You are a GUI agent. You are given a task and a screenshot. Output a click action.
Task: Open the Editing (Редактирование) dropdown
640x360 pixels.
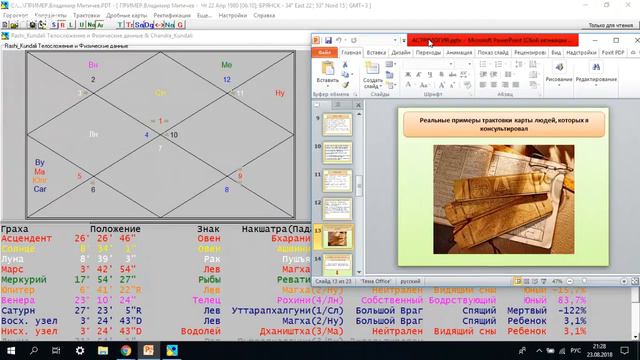(x=596, y=73)
